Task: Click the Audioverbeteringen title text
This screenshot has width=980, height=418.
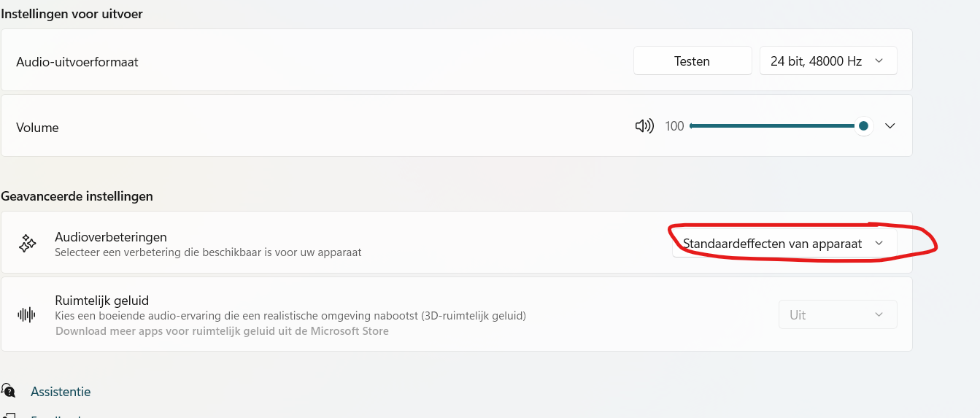Action: click(x=111, y=237)
